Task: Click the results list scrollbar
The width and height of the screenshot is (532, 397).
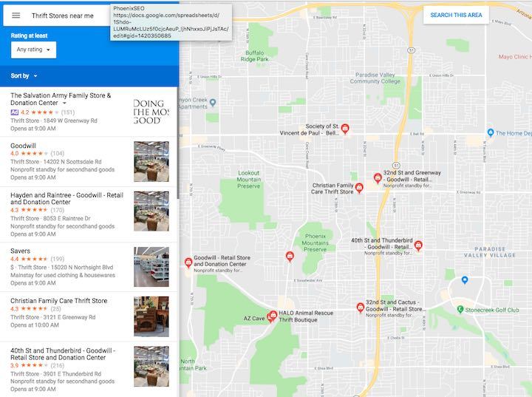Action: click(x=178, y=143)
